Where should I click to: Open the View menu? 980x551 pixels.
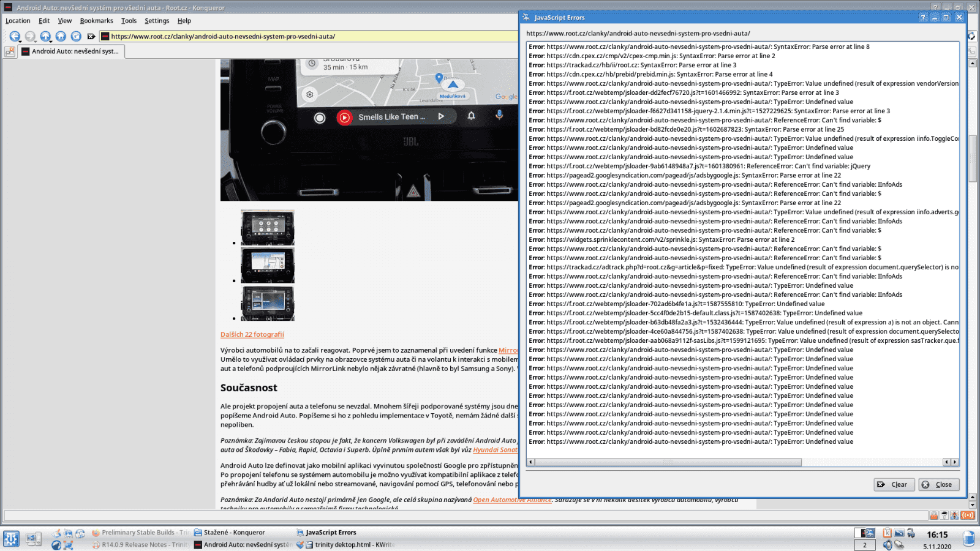pos(64,21)
